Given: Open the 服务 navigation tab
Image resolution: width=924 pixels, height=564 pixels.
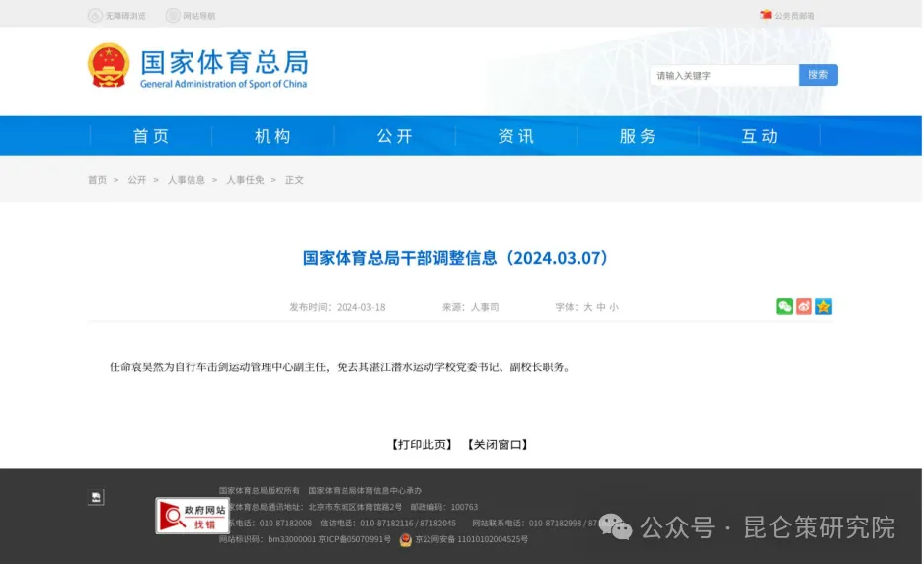Looking at the screenshot, I should pos(638,136).
